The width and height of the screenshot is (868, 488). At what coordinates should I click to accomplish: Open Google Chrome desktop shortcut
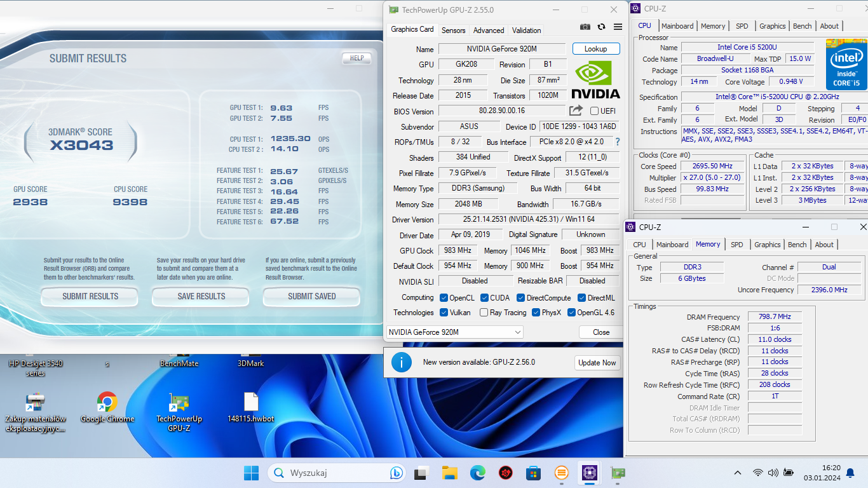[107, 407]
